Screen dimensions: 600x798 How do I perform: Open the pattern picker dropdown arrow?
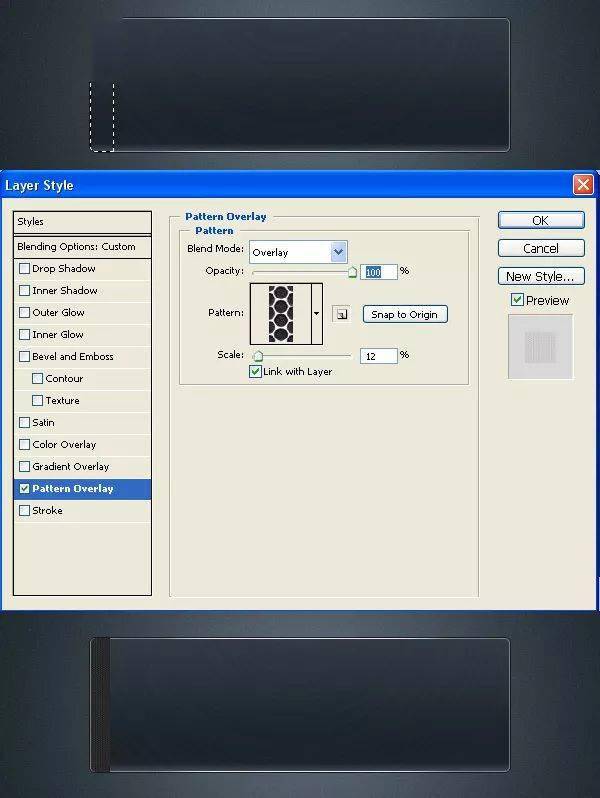(317, 314)
